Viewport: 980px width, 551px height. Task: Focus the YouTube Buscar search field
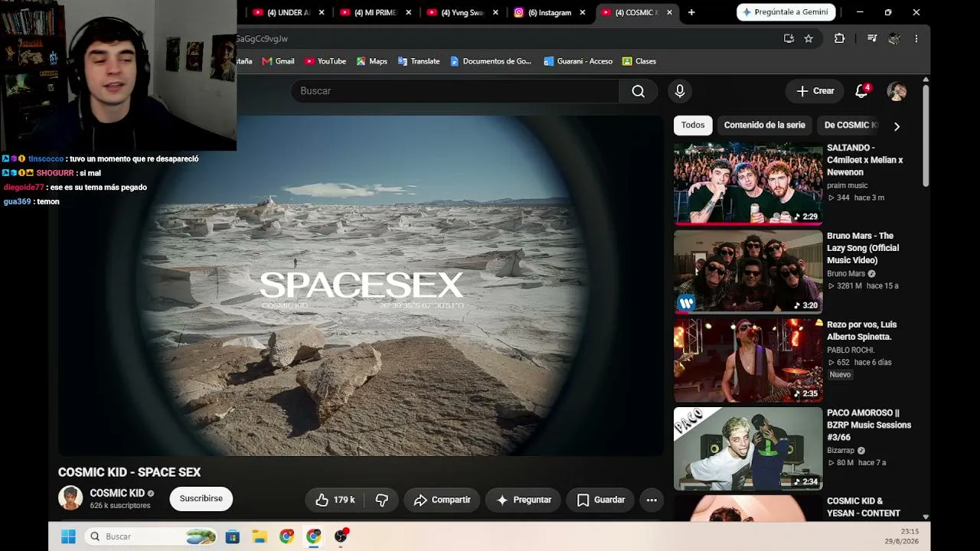pos(455,91)
